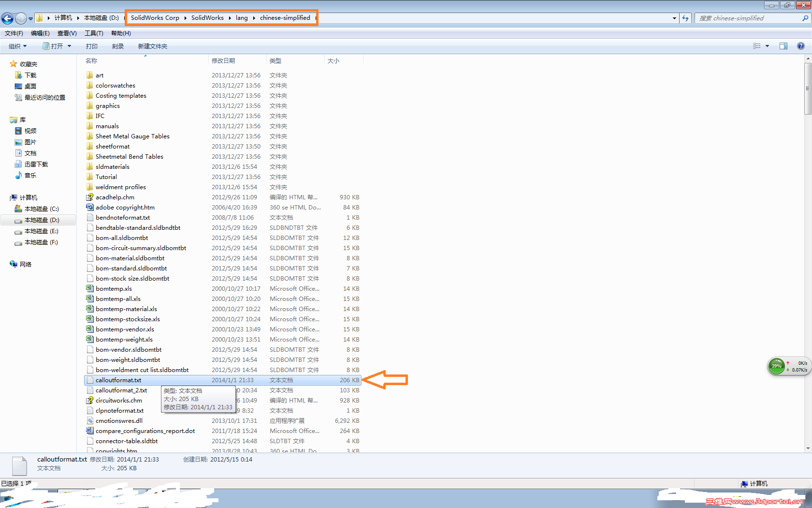
Task: Select the bendnoteformat.txt file name
Action: pyautogui.click(x=123, y=218)
